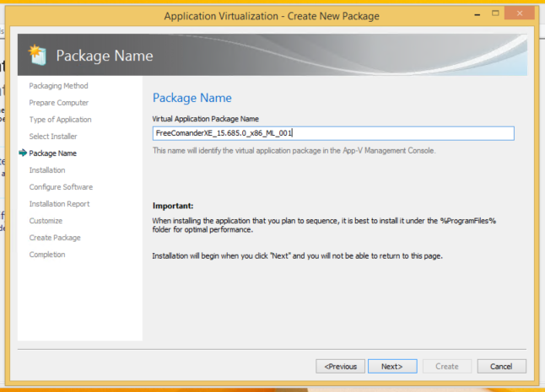Select the Packaging Method step
Screen dimensions: 545x392
tap(58, 86)
